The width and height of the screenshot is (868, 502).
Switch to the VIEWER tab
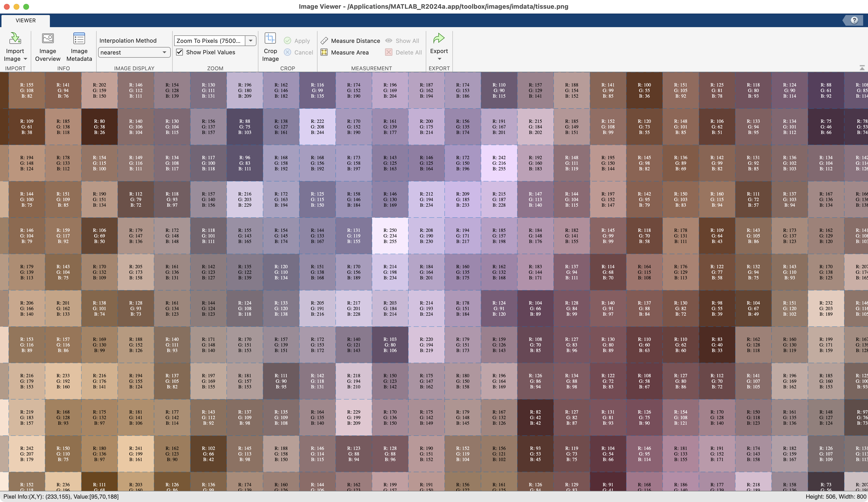click(25, 20)
